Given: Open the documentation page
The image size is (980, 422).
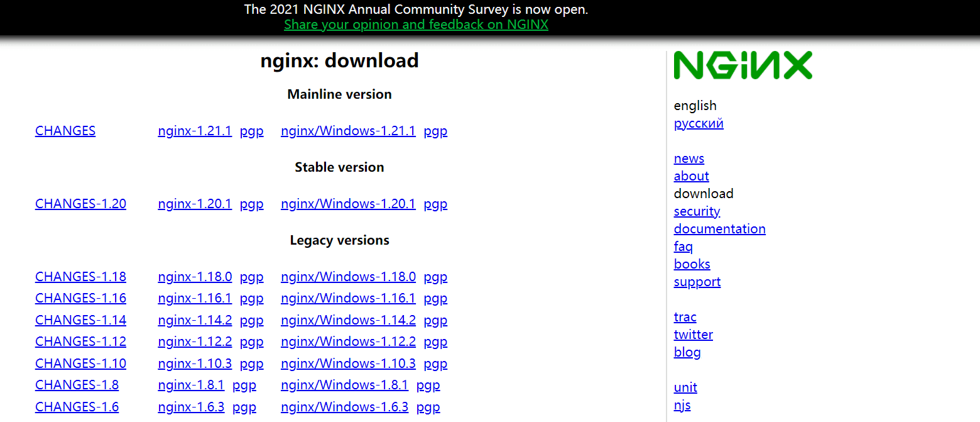Looking at the screenshot, I should 719,229.
